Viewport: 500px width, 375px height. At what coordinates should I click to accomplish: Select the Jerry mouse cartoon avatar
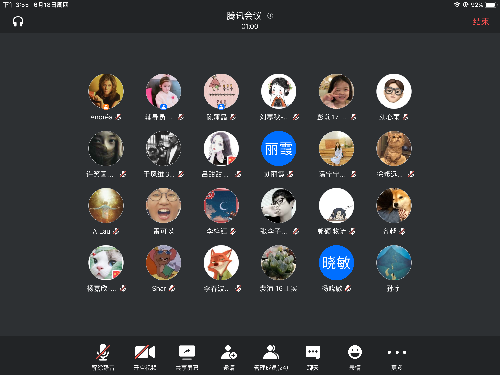coord(163,263)
